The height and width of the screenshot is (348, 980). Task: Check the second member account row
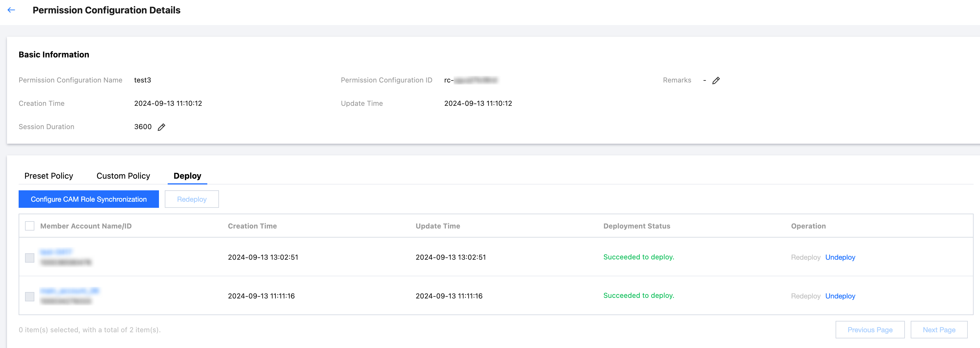30,296
